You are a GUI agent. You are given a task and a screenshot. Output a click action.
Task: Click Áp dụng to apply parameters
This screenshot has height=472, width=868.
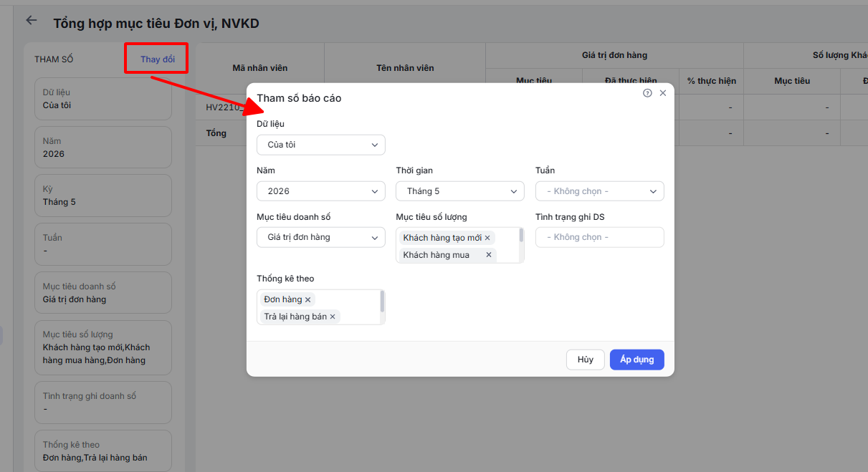point(637,360)
